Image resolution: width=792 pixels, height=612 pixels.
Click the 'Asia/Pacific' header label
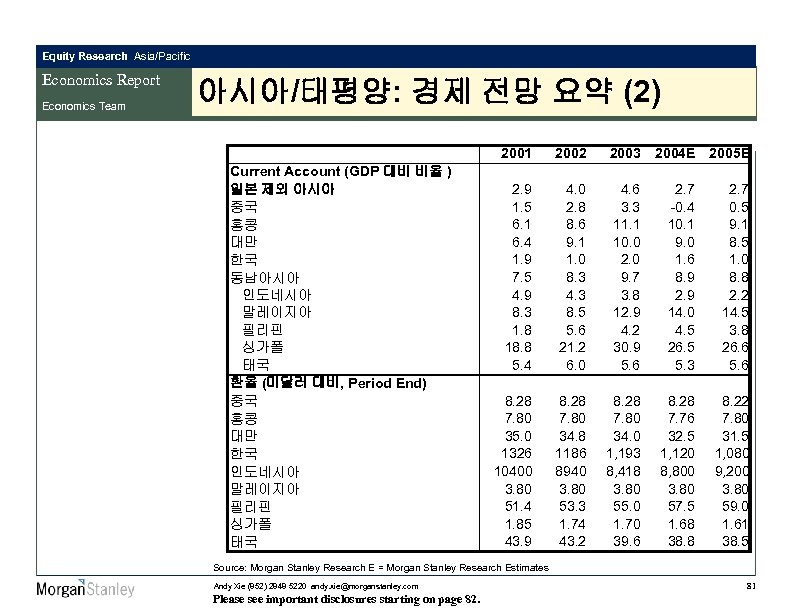point(162,56)
